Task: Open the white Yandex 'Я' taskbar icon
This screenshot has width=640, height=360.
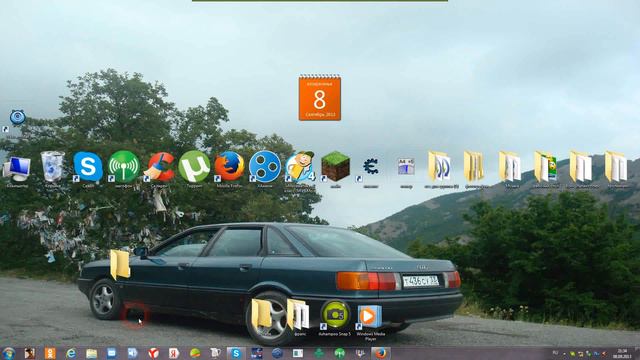Action: coord(174,353)
